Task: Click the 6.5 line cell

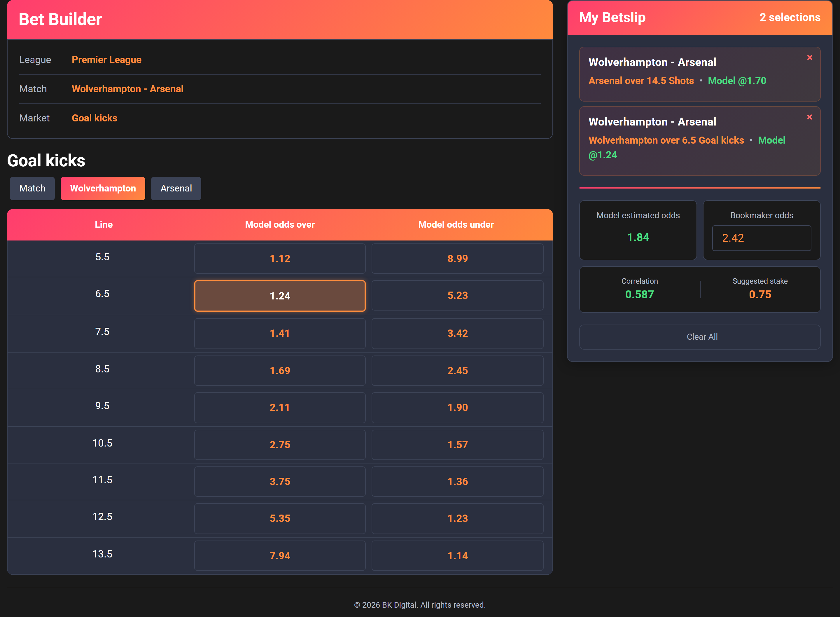Action: tap(102, 294)
